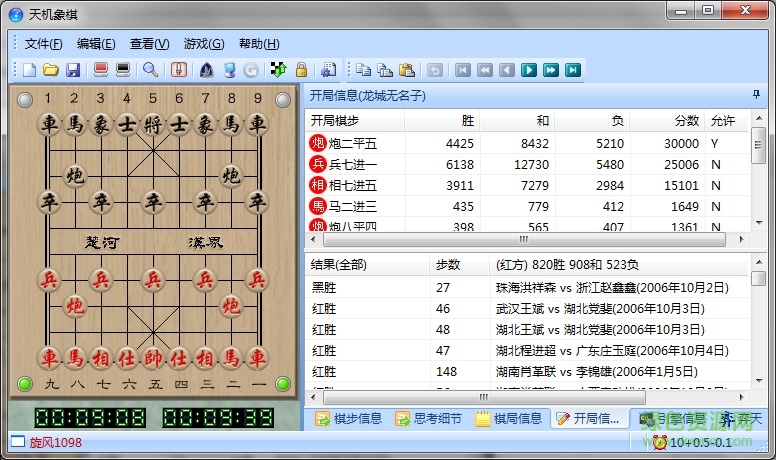
Task: Click the 旋风1098 engine name in status bar
Action: click(55, 442)
